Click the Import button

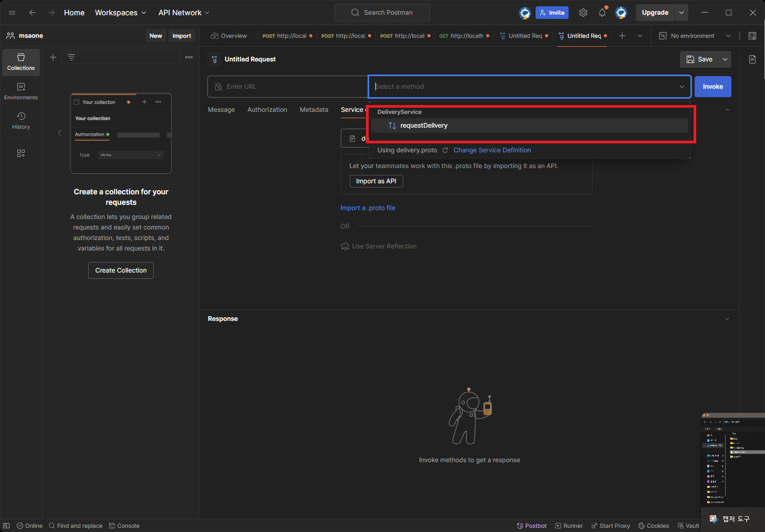(x=182, y=36)
